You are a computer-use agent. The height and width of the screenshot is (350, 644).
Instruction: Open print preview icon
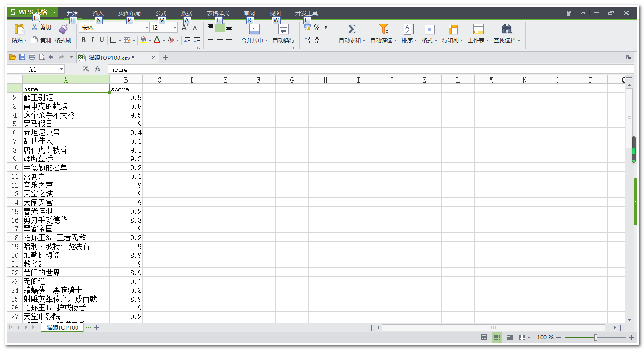(x=41, y=57)
